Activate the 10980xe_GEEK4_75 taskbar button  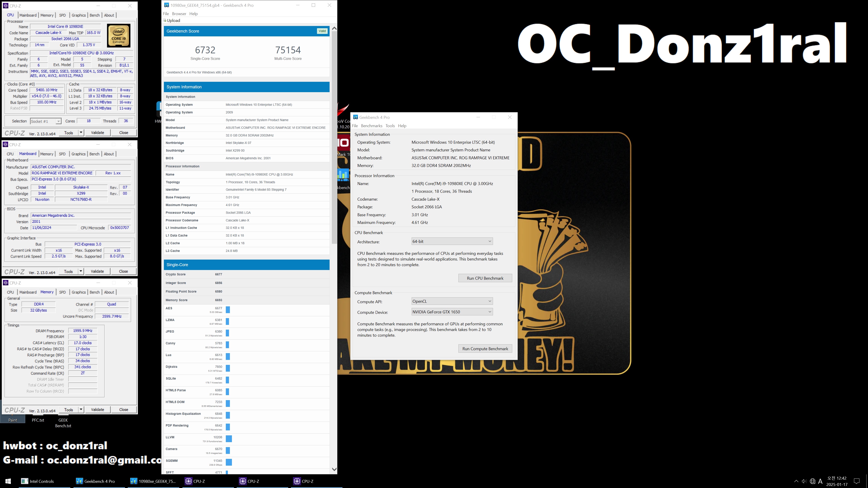[x=153, y=481]
